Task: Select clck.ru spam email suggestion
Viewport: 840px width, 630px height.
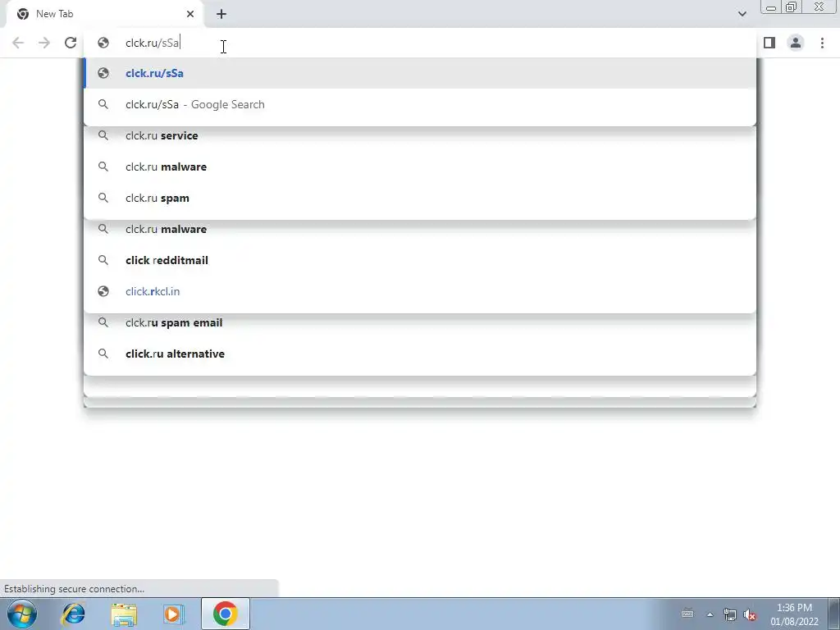Action: tap(420, 322)
